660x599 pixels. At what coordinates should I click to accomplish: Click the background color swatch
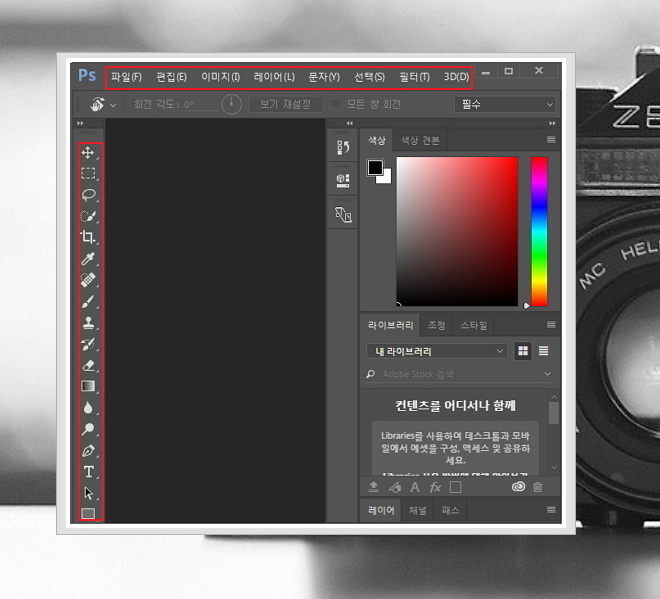[386, 178]
